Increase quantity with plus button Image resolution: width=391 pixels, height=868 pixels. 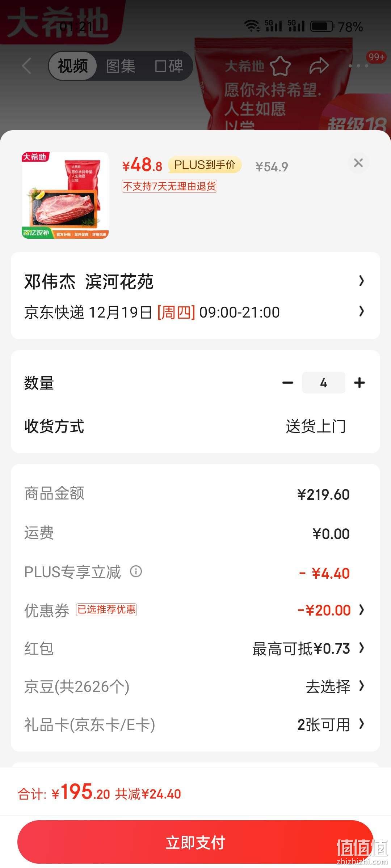[x=359, y=383]
